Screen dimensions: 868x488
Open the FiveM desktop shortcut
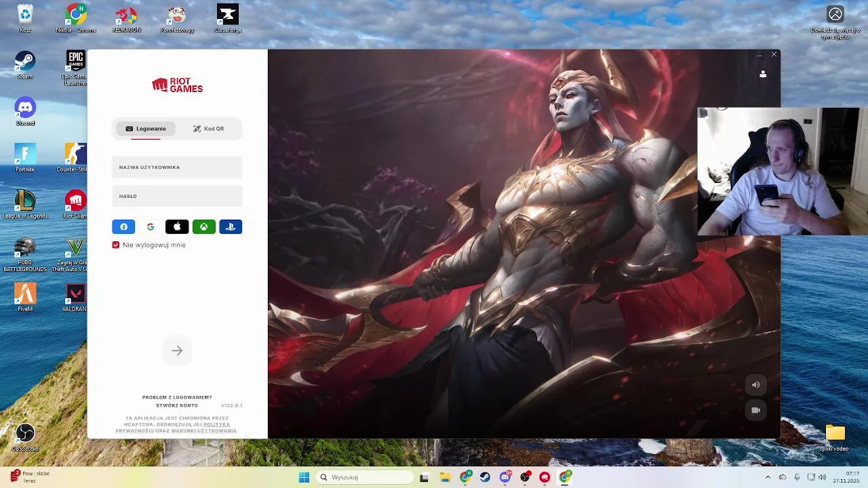pos(25,297)
